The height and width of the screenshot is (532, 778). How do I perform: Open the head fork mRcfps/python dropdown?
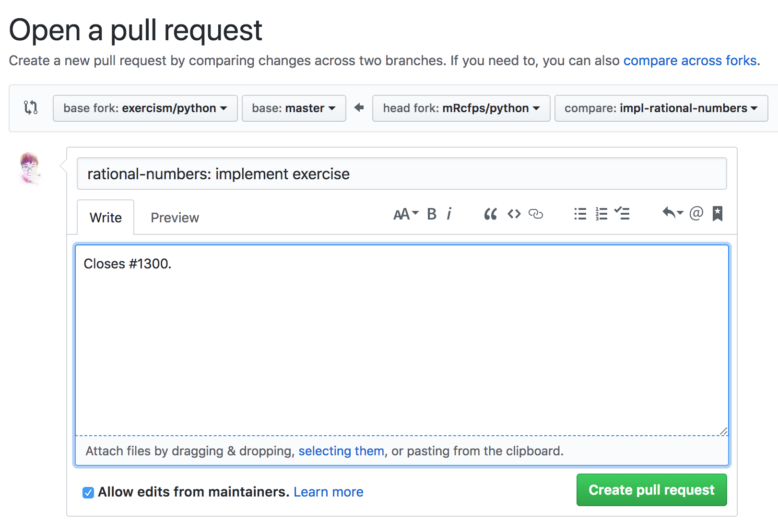click(x=461, y=108)
